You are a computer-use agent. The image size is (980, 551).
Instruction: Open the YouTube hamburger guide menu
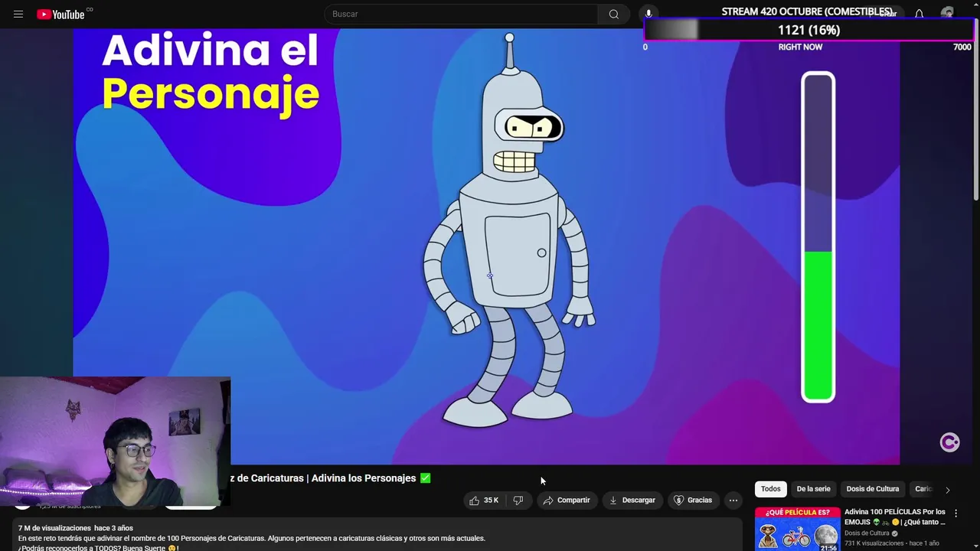pyautogui.click(x=18, y=14)
